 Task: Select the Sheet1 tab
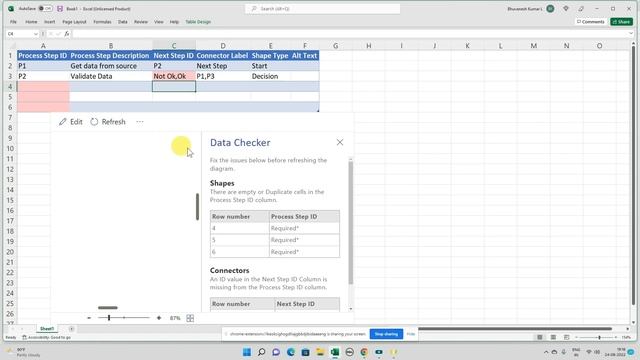(47, 329)
